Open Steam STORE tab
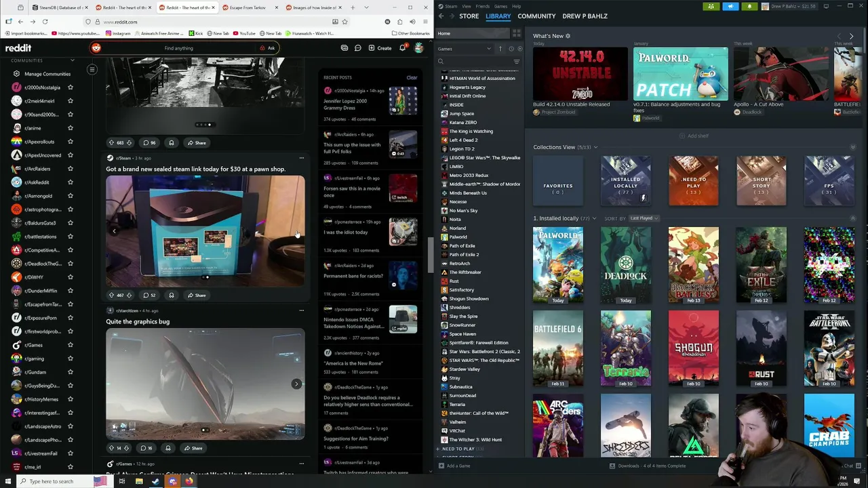 coord(469,16)
